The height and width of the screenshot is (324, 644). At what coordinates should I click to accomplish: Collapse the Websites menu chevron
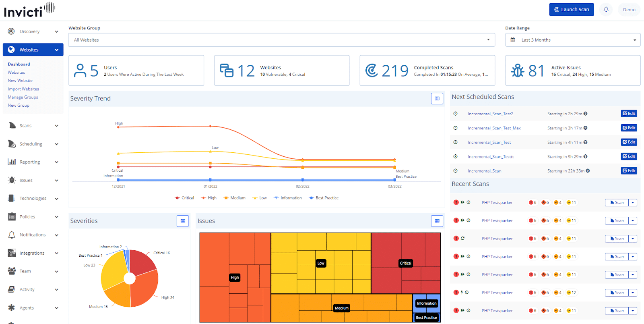(56, 50)
